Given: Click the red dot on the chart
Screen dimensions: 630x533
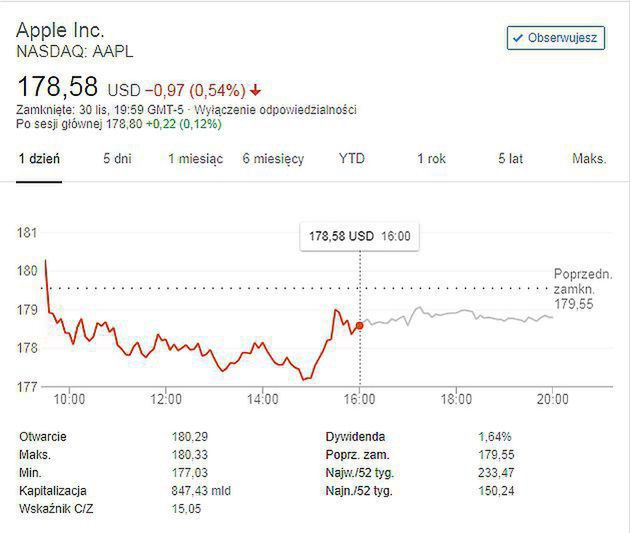Looking at the screenshot, I should tap(360, 325).
